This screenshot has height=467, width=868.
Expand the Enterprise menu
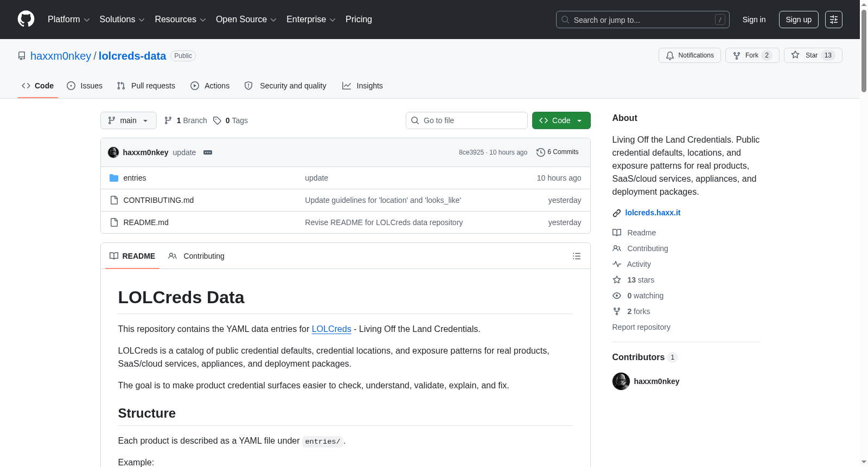pos(311,20)
